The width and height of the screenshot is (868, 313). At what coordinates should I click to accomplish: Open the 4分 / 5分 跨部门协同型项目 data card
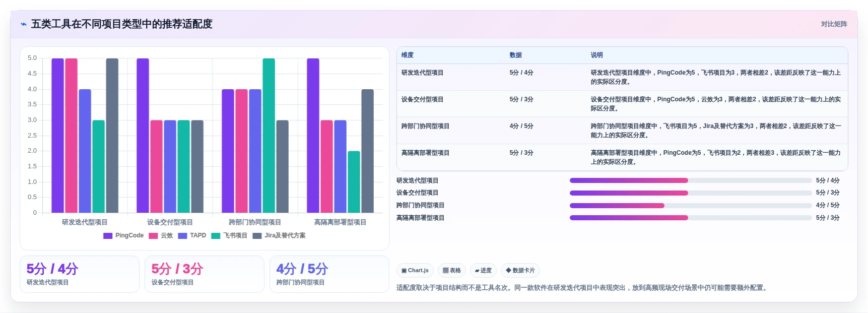point(329,274)
